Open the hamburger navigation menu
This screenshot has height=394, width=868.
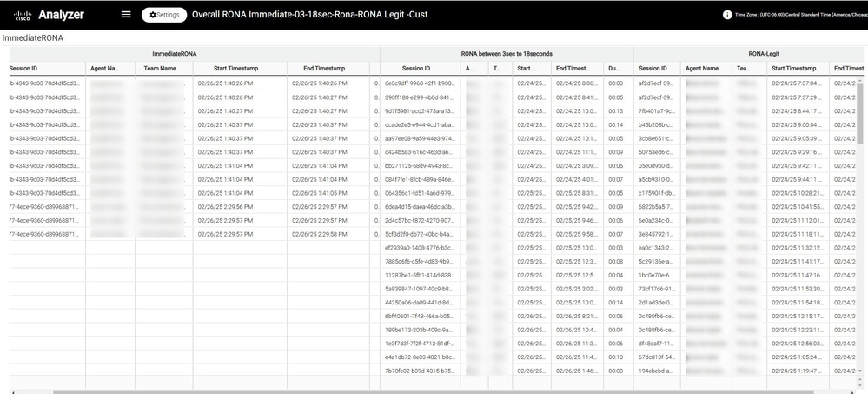click(126, 15)
